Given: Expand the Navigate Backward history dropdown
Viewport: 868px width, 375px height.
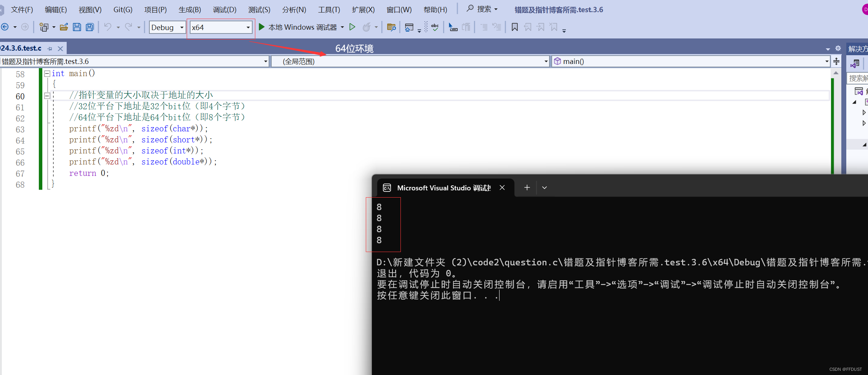Looking at the screenshot, I should pos(15,27).
